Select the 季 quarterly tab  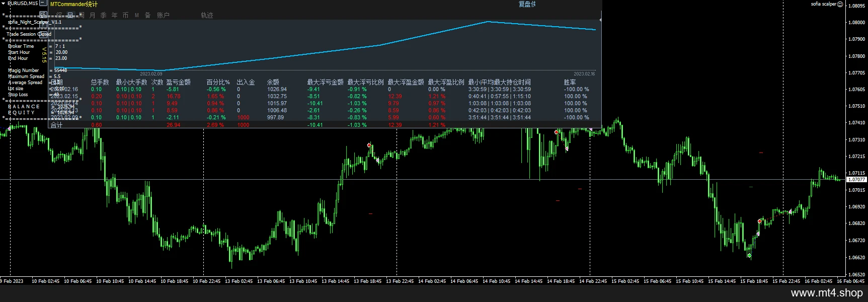pos(104,16)
